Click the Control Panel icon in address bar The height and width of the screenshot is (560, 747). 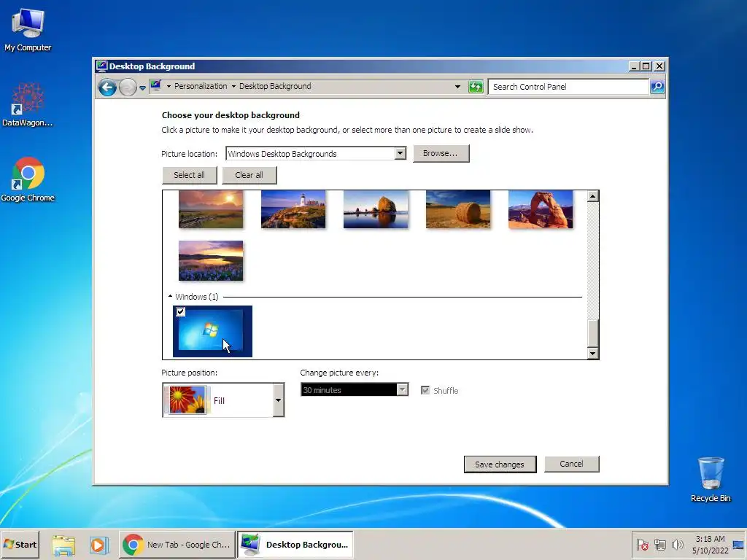coord(156,86)
